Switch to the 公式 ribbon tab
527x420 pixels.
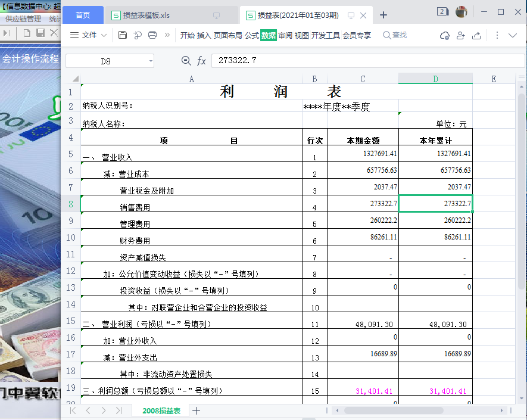click(x=252, y=35)
